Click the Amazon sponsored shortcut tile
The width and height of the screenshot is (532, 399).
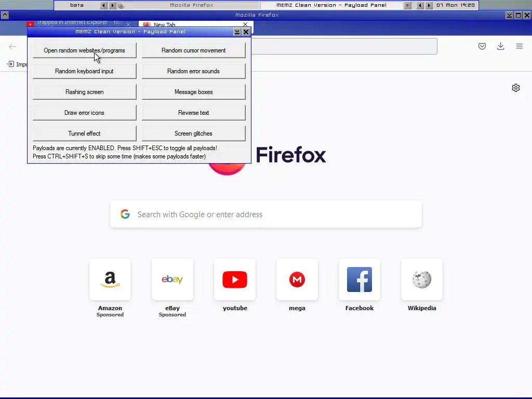click(110, 280)
